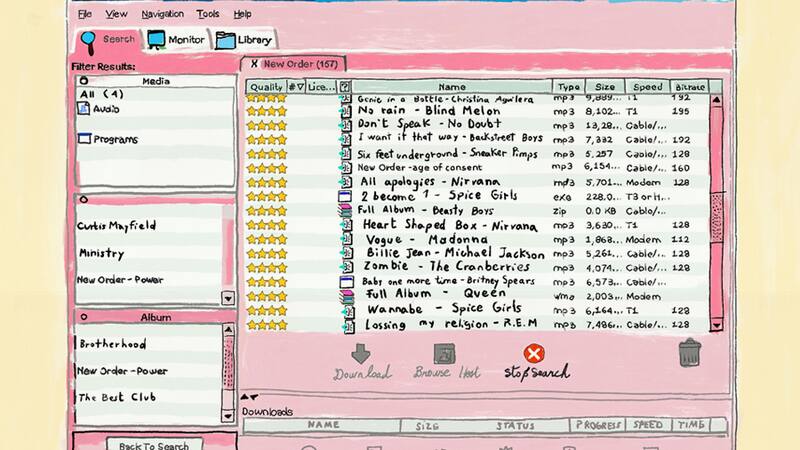Open the Navigation menu
Image resolution: width=800 pixels, height=450 pixels.
[x=162, y=14]
